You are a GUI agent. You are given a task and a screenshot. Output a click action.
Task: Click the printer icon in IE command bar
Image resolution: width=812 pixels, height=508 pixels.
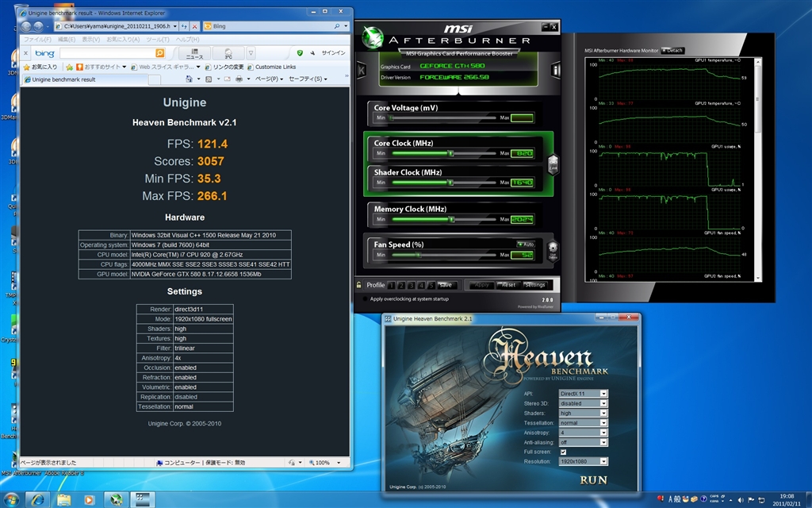238,79
